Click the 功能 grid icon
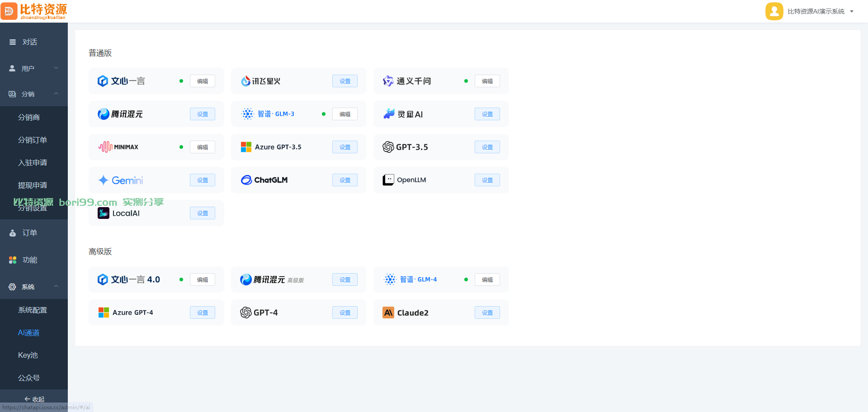This screenshot has height=412, width=868. pyautogui.click(x=13, y=260)
